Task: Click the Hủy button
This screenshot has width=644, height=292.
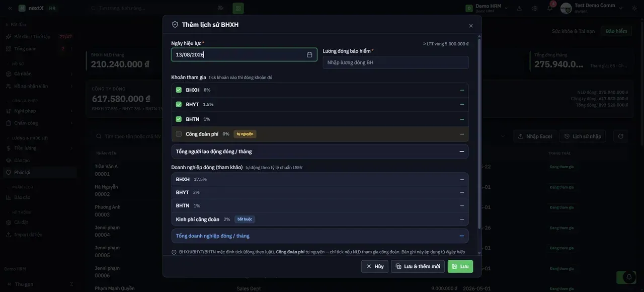Action: coord(375,266)
